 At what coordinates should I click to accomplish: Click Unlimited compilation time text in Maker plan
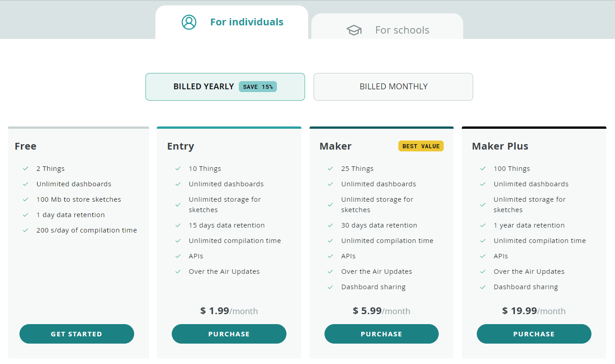(387, 241)
